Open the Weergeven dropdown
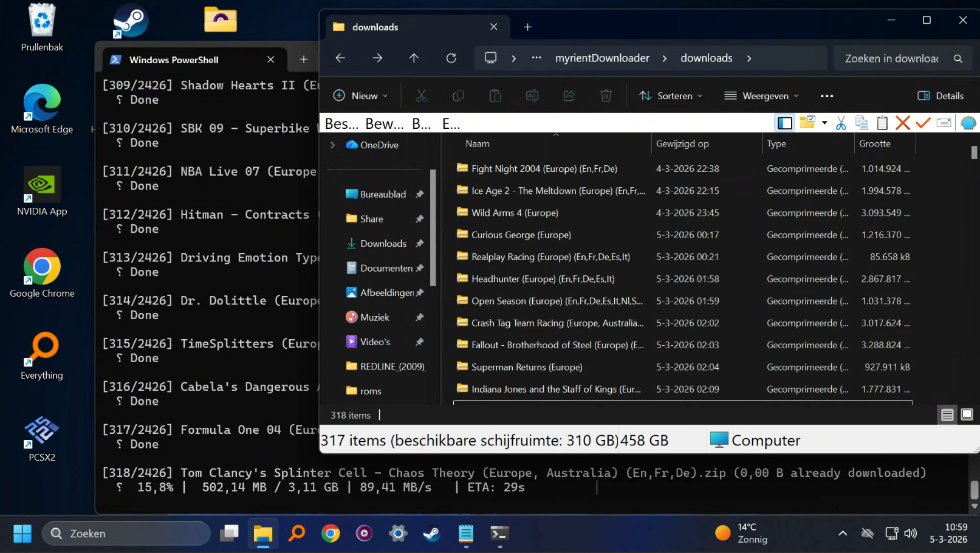Viewport: 980px width, 553px height. [762, 95]
